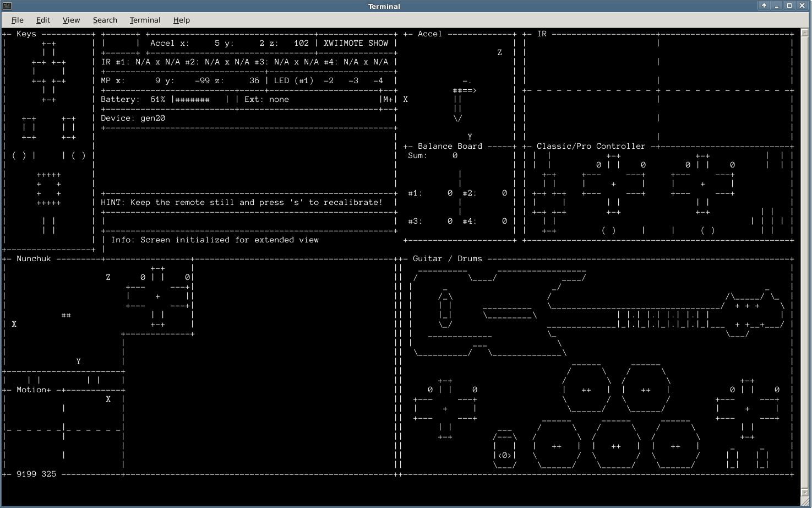Click the Nunchuk joystick crosshair graphic

[x=157, y=298]
